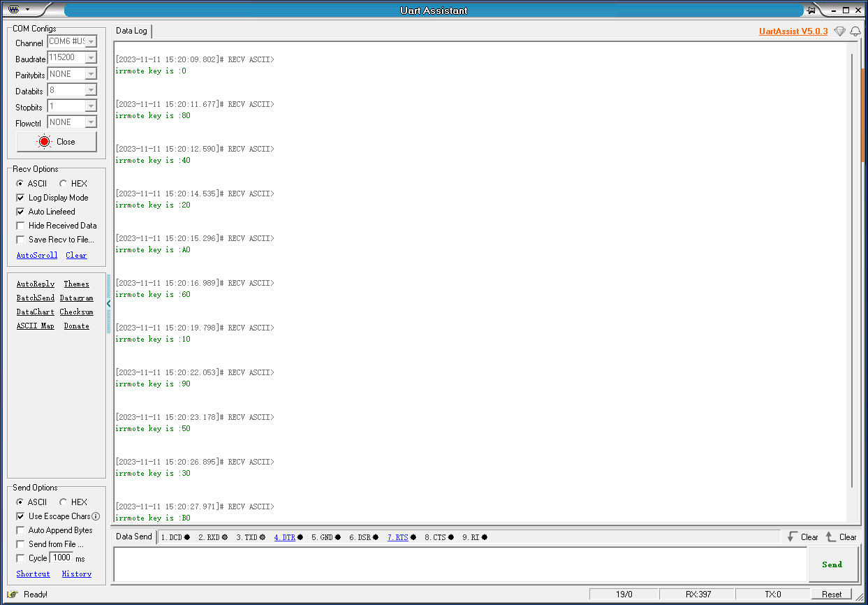Open the DataChart link
Viewport: 868px width, 605px height.
click(x=36, y=312)
